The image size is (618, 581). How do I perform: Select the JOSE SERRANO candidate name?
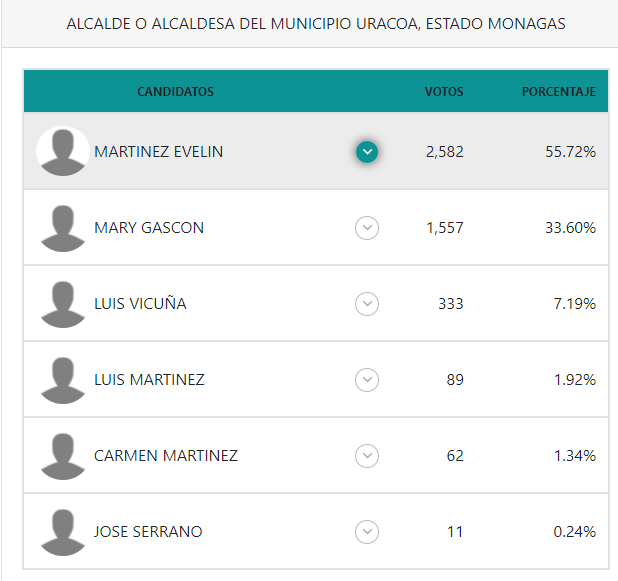148,532
